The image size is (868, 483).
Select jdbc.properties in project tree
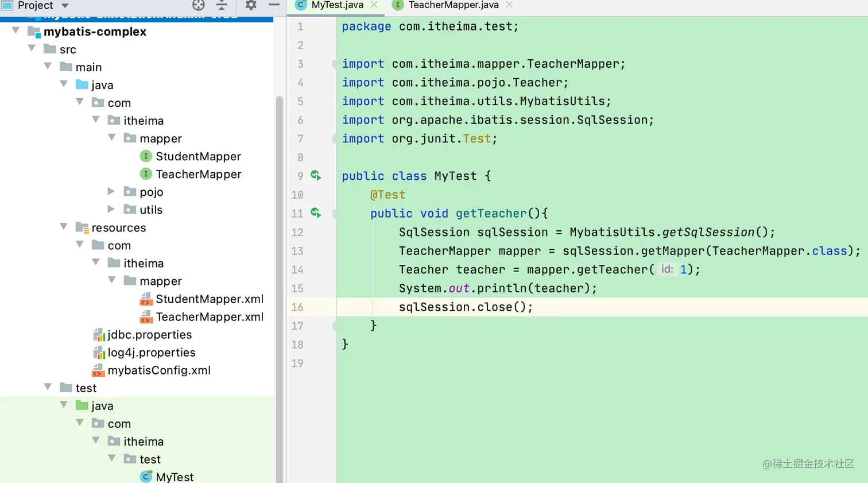[150, 335]
